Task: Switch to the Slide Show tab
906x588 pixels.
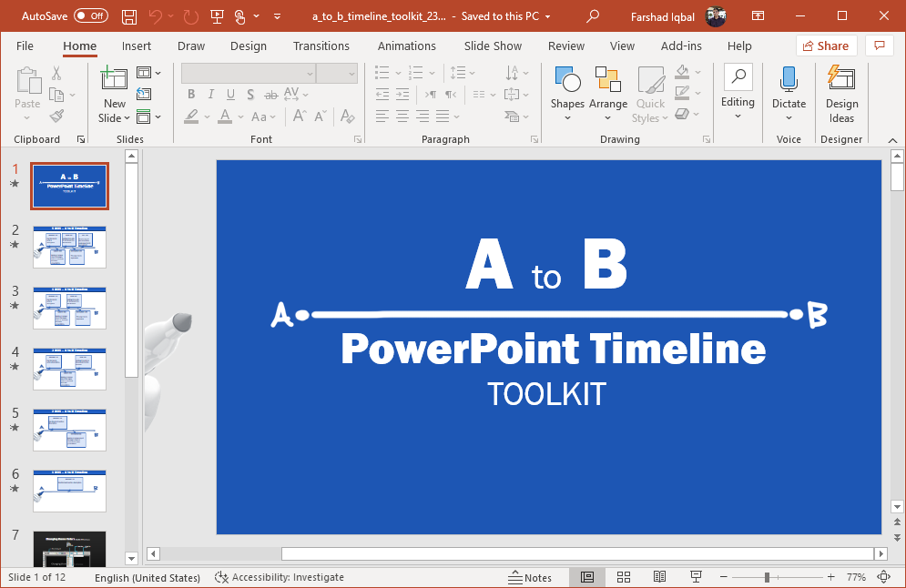Action: tap(493, 46)
